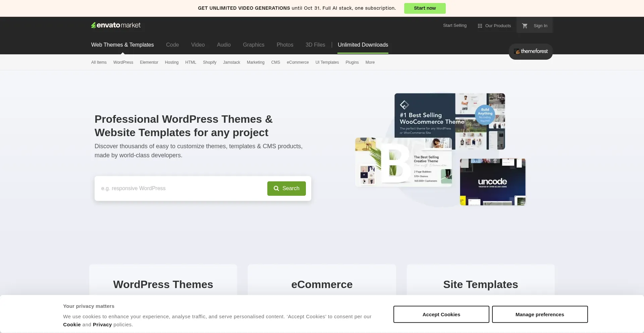Screen dimensions: 644x333
Task: Accept Cookies in the privacy banner
Action: coord(441,315)
